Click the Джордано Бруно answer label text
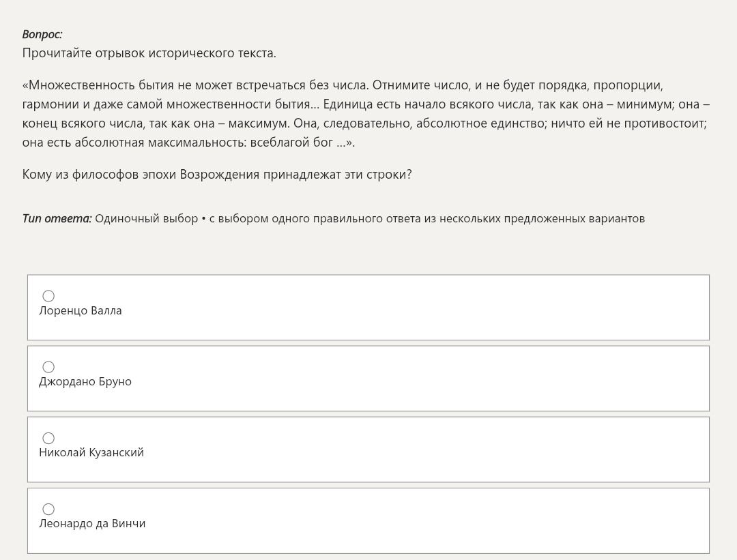 [x=85, y=381]
